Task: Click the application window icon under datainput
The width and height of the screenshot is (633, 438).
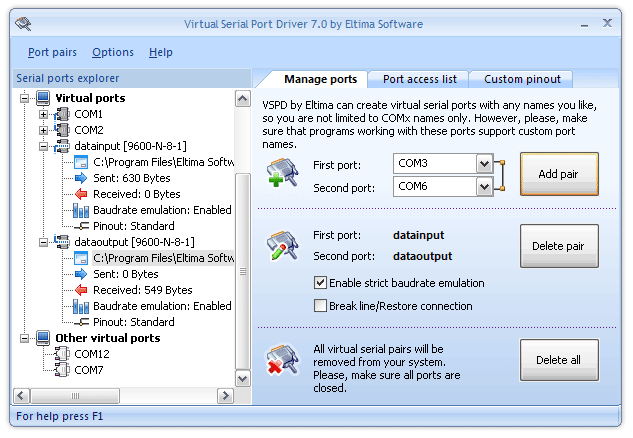Action: coord(81,162)
